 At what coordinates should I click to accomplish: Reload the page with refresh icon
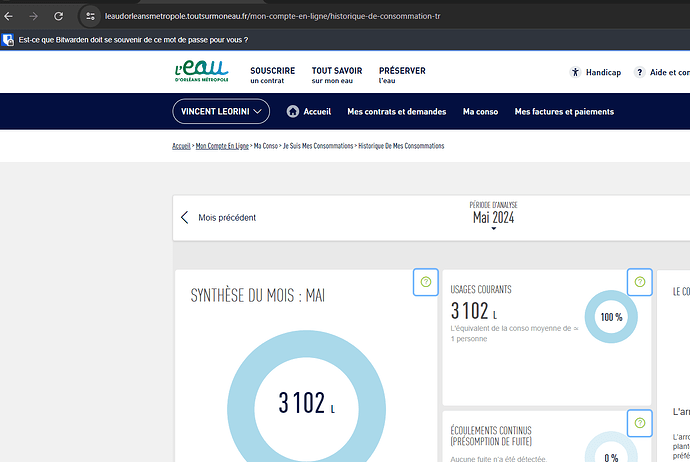pyautogui.click(x=59, y=17)
